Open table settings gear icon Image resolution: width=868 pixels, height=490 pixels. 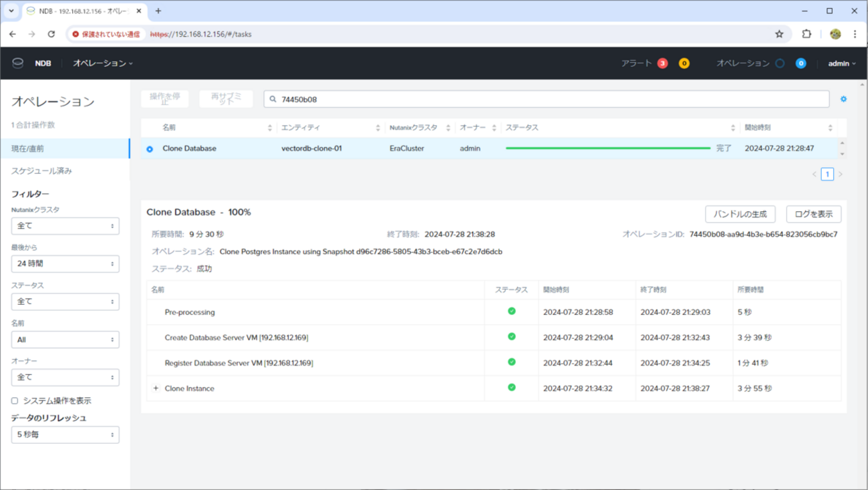843,99
